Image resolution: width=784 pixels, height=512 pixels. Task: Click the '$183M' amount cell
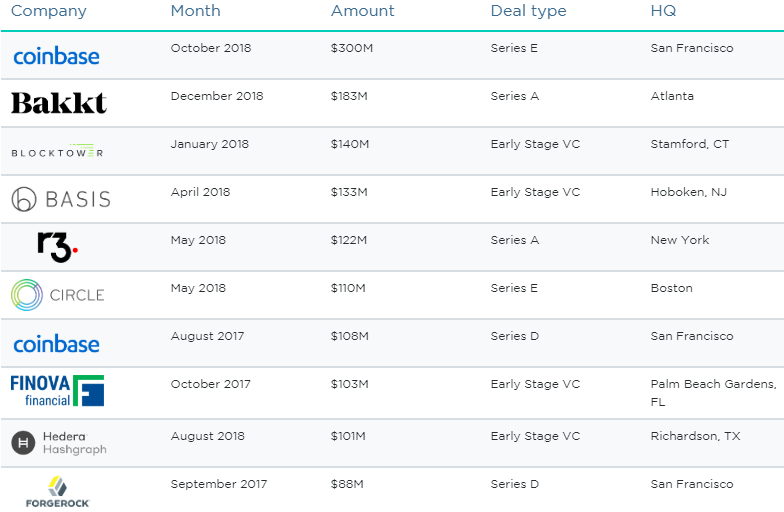coord(349,96)
